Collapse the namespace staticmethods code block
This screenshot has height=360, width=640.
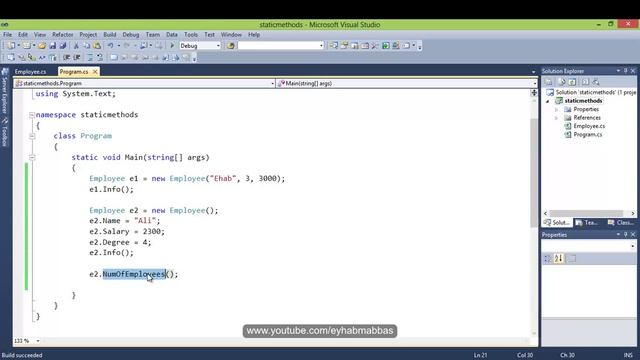(x=32, y=115)
